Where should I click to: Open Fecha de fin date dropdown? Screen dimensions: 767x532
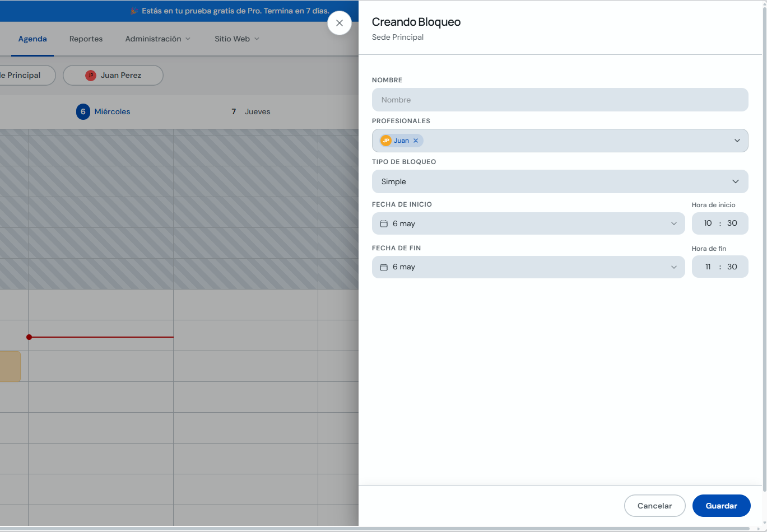[x=528, y=267]
